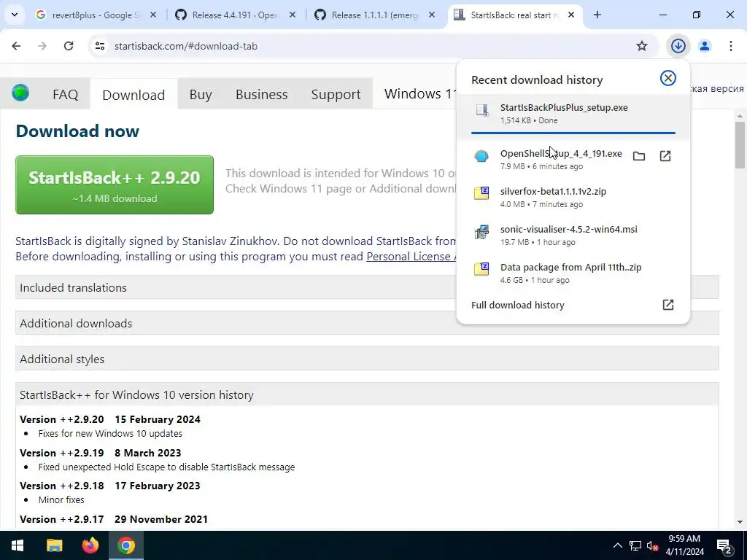Close the revert8plus Google tab
This screenshot has height=560, width=747.
(x=153, y=15)
